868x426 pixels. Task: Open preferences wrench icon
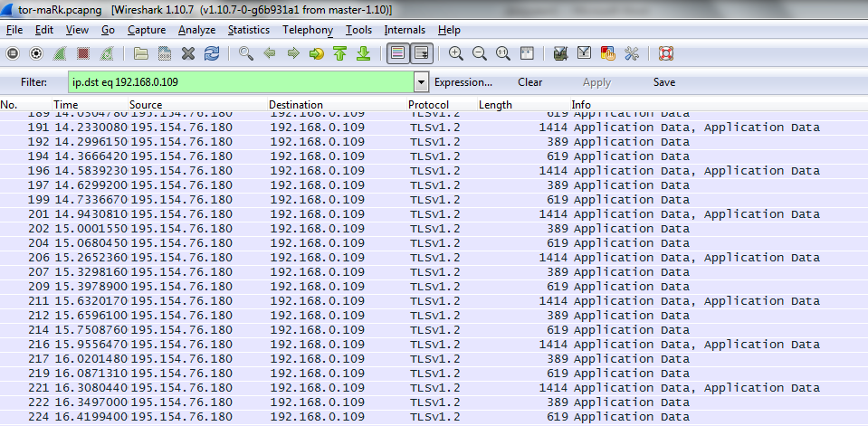[632, 53]
